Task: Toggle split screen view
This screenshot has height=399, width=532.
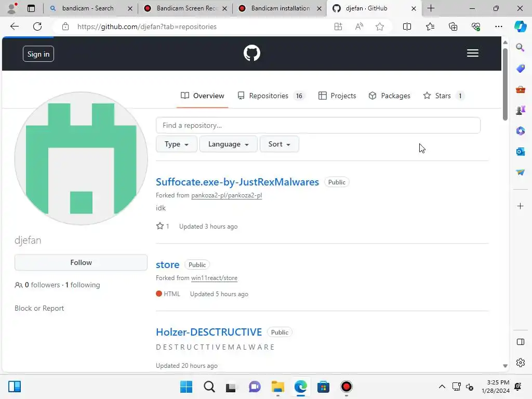Action: pyautogui.click(x=407, y=26)
